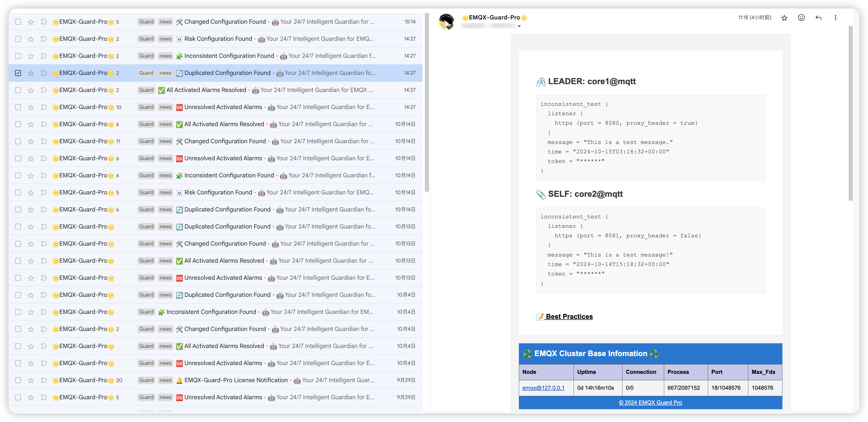
Task: Mark 14:27 Unresolved Activated Alarms email important
Action: (x=43, y=107)
